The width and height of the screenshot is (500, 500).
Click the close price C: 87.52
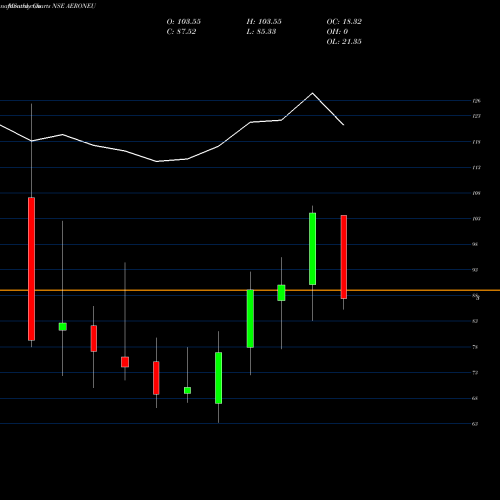(181, 32)
